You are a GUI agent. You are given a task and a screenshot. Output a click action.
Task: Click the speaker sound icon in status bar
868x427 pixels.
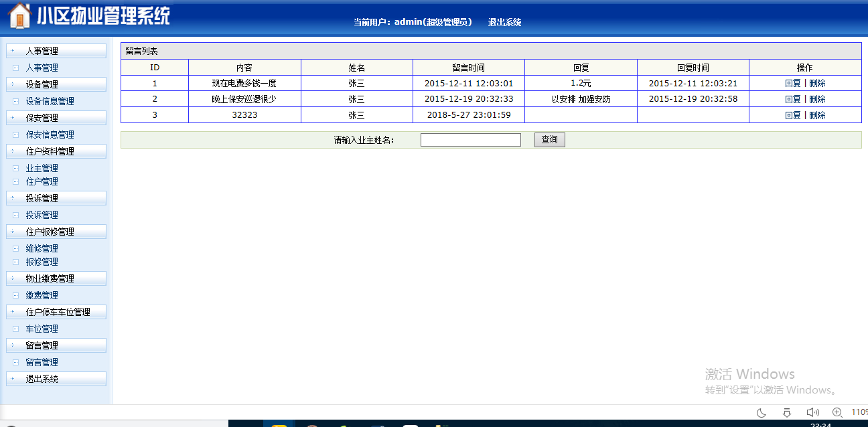point(812,412)
